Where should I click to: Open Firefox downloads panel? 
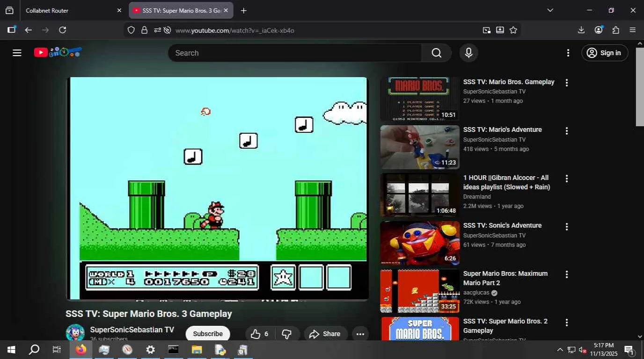(581, 30)
